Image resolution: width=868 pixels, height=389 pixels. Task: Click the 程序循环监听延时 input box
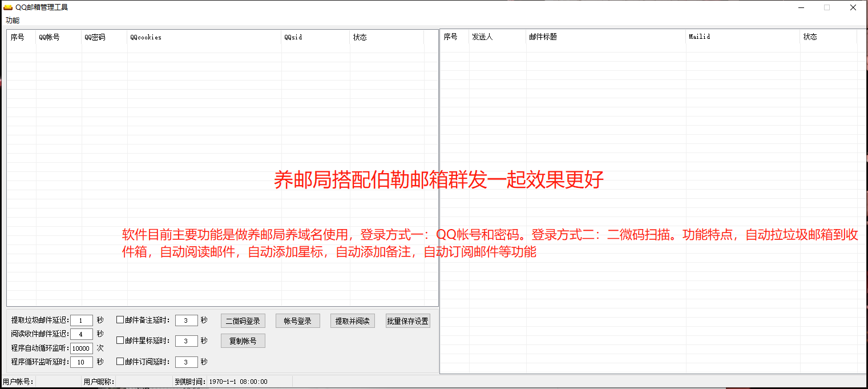[82, 362]
